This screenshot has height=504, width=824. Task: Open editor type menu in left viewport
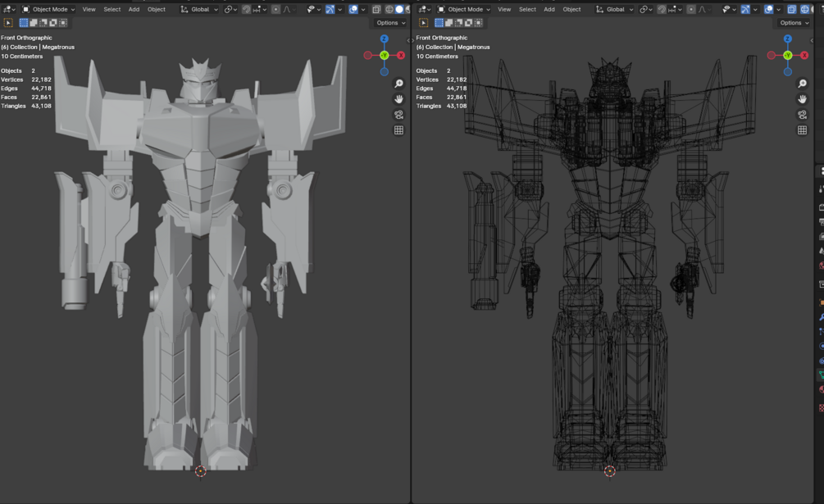tap(9, 10)
